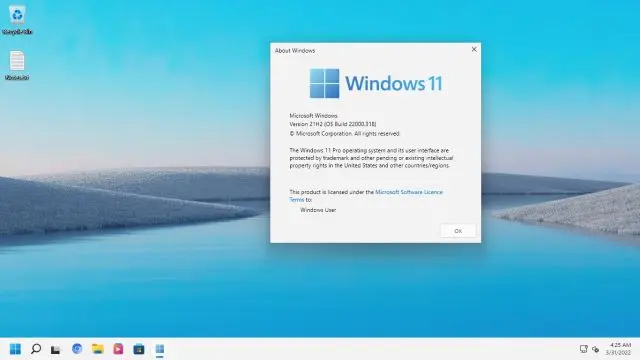The image size is (640, 360).
Task: Open the Microsoft Software Licence Terms link
Action: [x=366, y=196]
